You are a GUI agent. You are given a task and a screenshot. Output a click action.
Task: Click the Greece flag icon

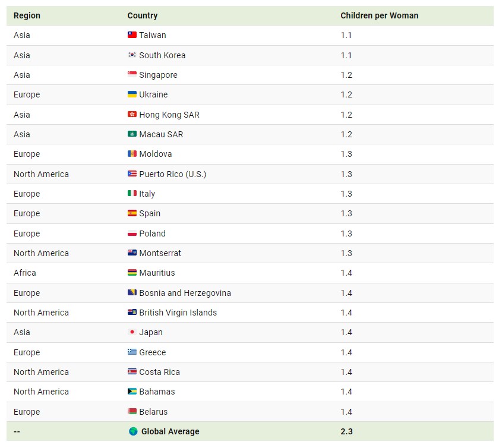tap(132, 352)
